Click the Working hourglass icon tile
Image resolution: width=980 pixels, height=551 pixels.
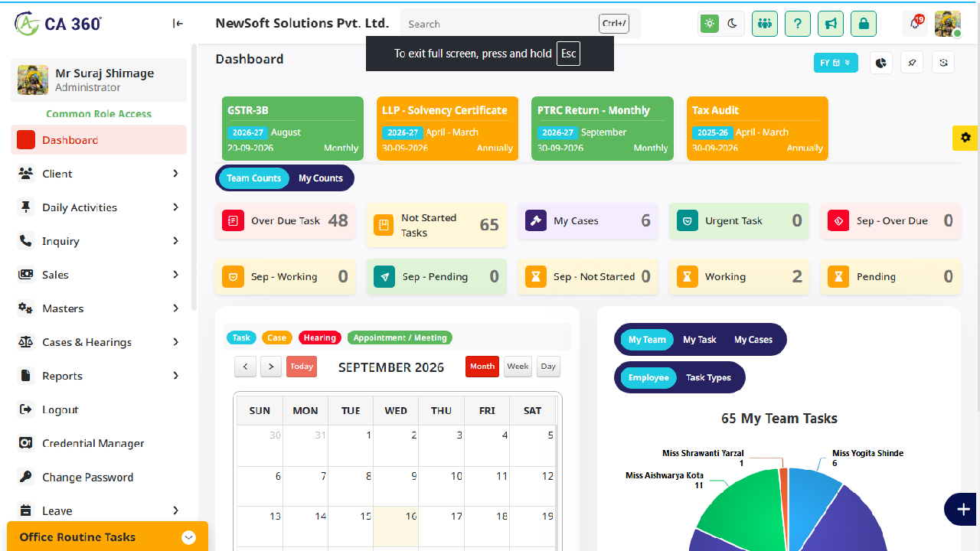pyautogui.click(x=687, y=277)
